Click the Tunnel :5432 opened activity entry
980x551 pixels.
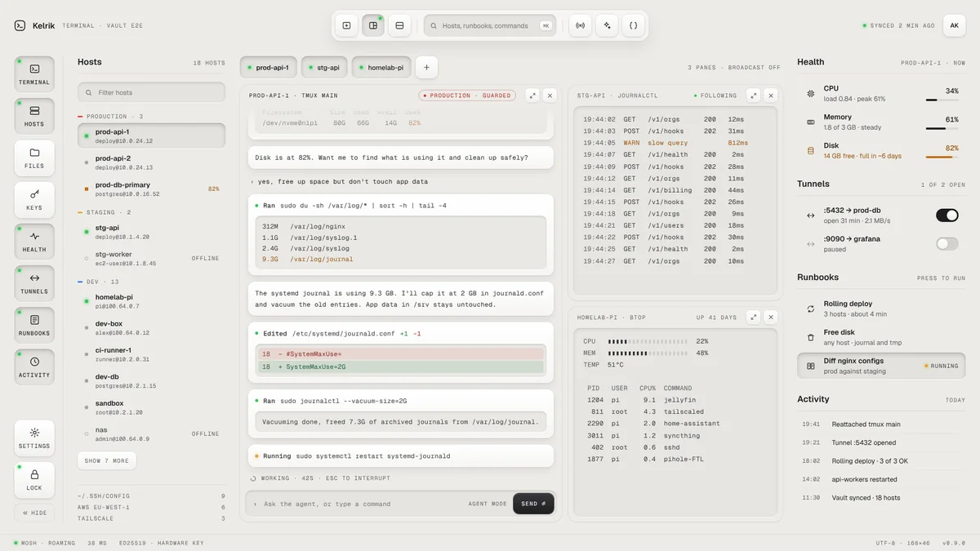pyautogui.click(x=881, y=442)
